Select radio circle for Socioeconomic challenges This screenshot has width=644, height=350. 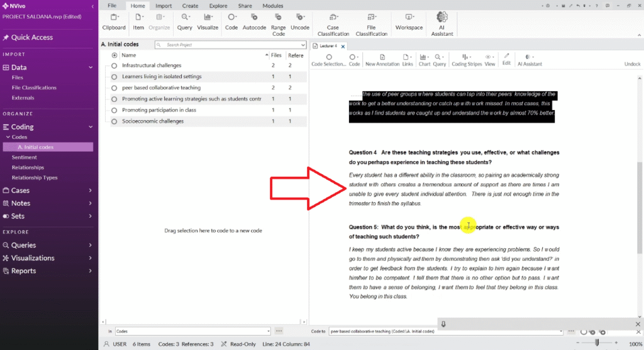tap(114, 121)
